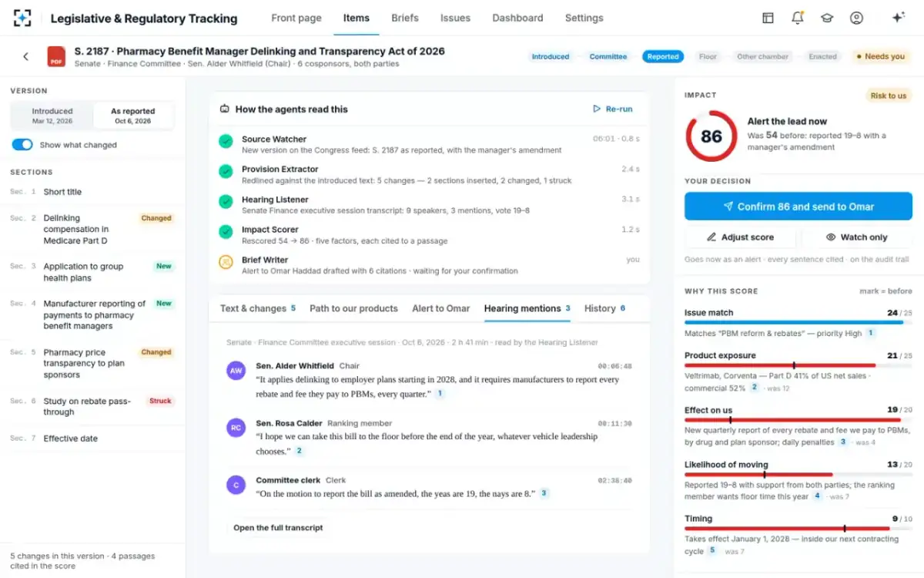Click the Needs you status pill
924x578 pixels.
click(880, 56)
